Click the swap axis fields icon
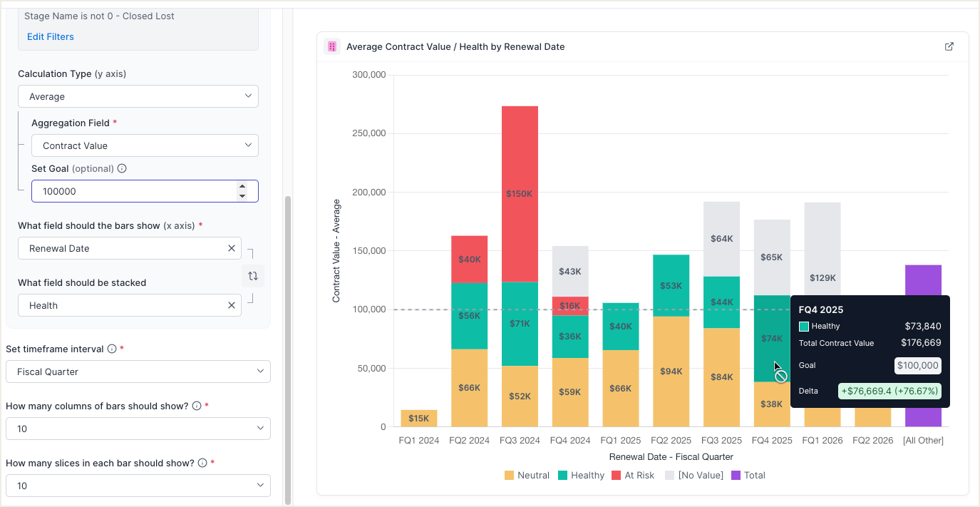 click(252, 276)
